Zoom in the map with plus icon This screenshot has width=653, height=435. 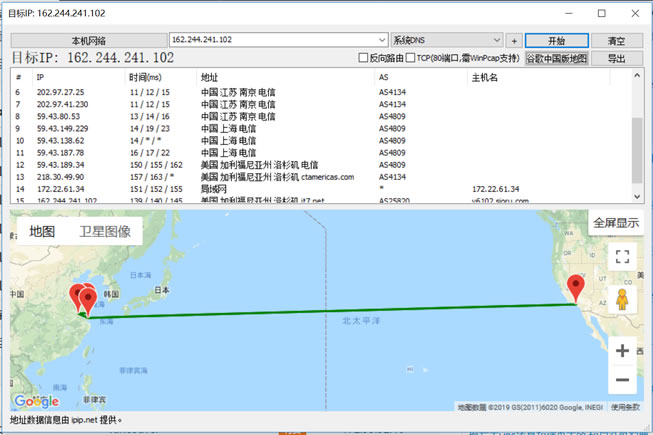tap(622, 350)
